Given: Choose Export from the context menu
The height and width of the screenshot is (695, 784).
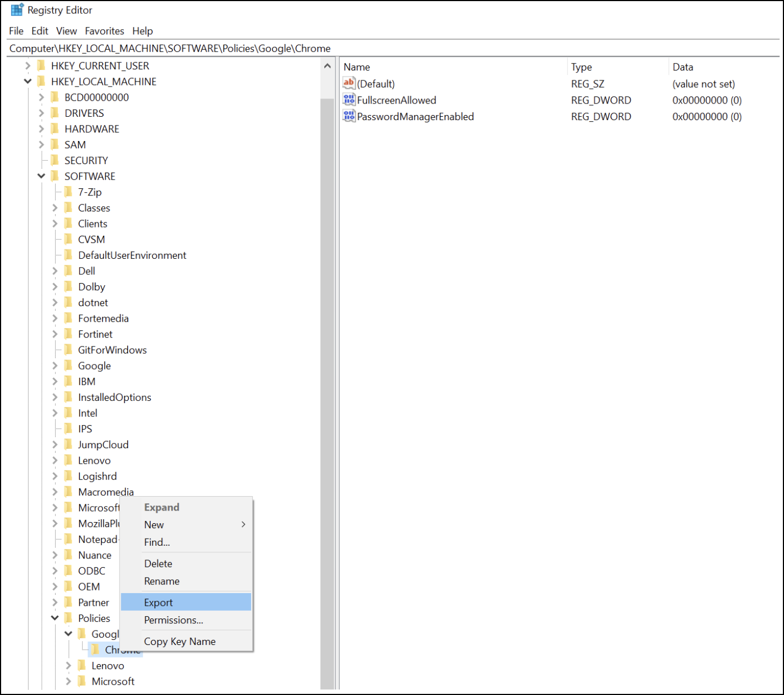Looking at the screenshot, I should (159, 602).
